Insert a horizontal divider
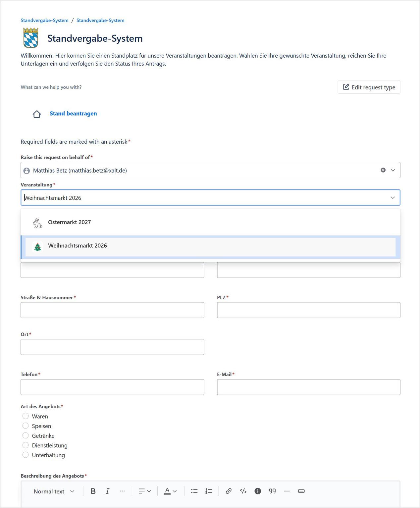This screenshot has width=420, height=508. coord(287,491)
